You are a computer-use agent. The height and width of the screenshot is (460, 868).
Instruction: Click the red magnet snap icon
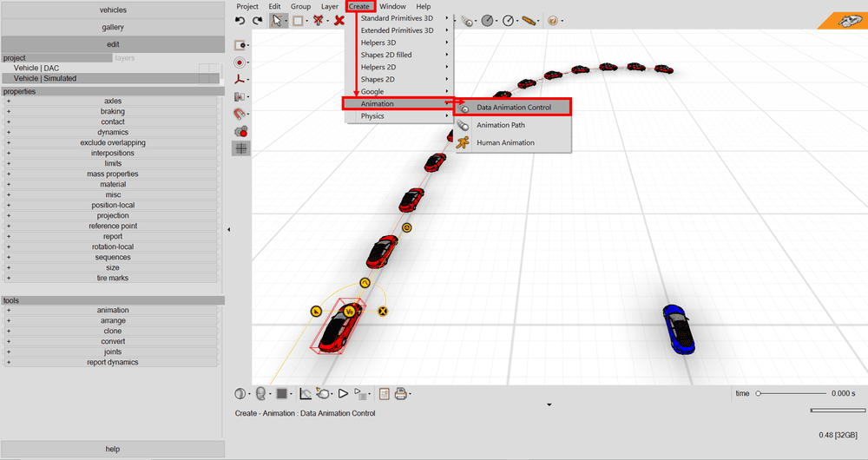(240, 114)
